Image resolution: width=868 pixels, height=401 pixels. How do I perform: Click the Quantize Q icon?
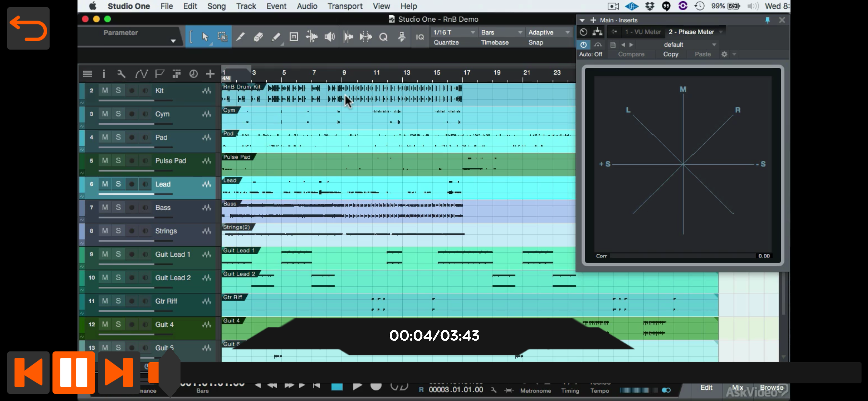pyautogui.click(x=383, y=37)
